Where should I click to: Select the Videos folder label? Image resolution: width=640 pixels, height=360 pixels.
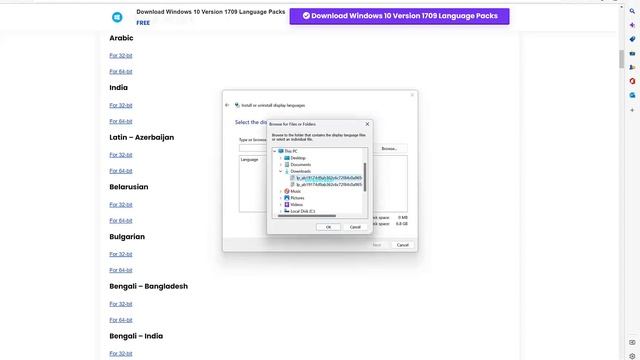(x=297, y=204)
